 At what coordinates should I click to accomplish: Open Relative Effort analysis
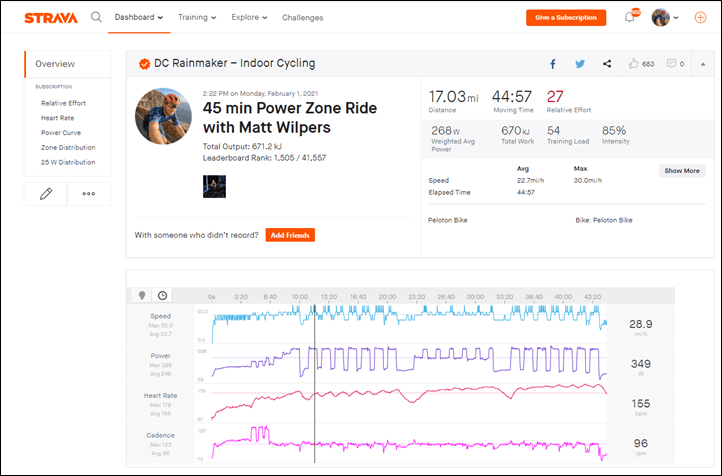(x=63, y=103)
